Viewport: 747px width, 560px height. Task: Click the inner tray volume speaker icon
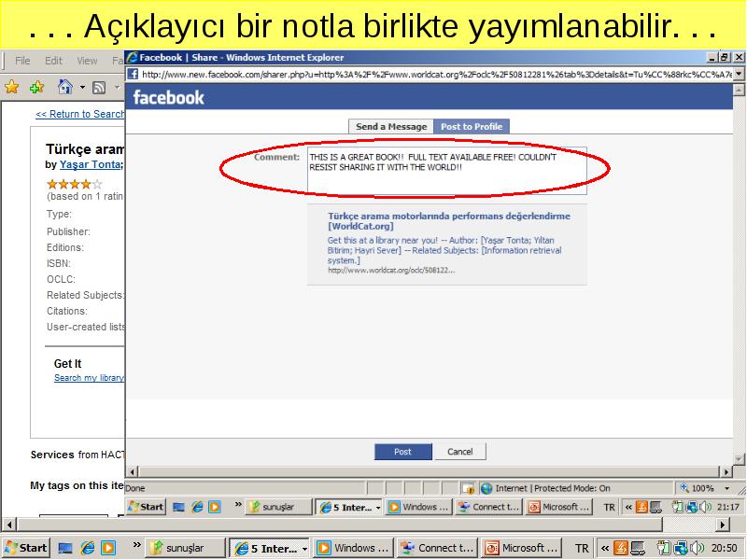(706, 507)
